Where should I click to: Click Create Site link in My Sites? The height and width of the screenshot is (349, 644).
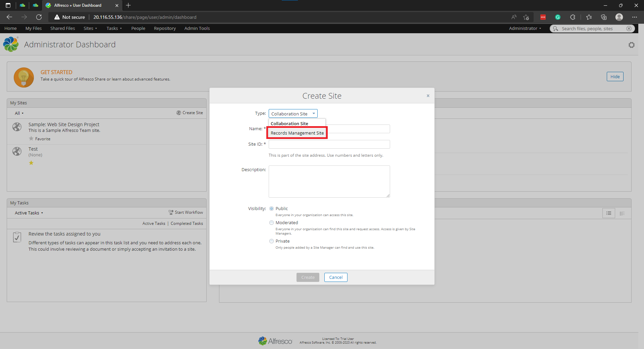(x=190, y=113)
